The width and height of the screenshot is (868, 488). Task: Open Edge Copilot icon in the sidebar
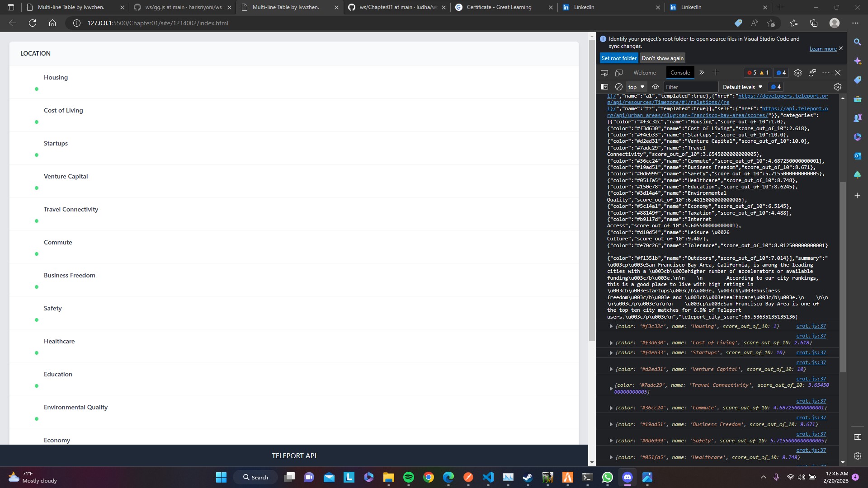pyautogui.click(x=858, y=61)
